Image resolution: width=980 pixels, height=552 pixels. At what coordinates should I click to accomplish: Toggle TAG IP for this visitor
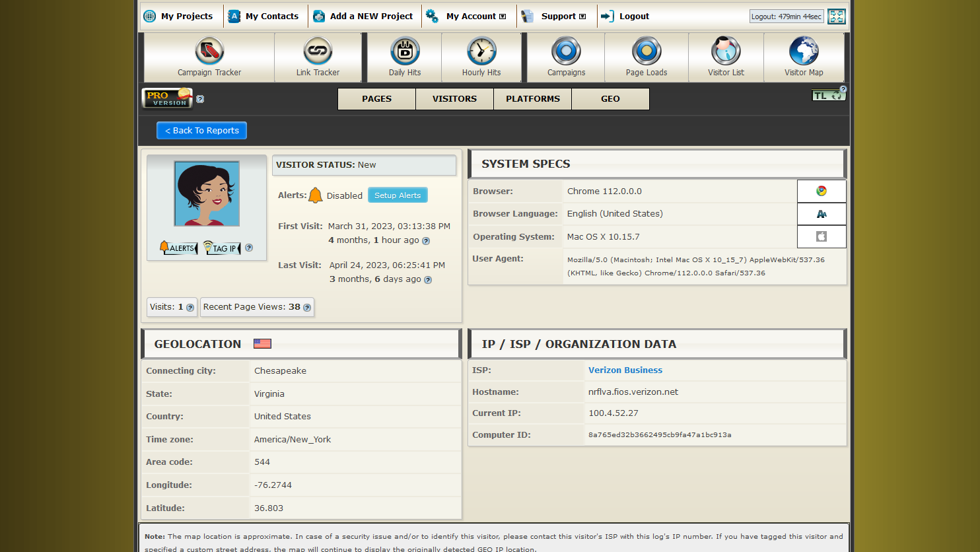coord(222,248)
